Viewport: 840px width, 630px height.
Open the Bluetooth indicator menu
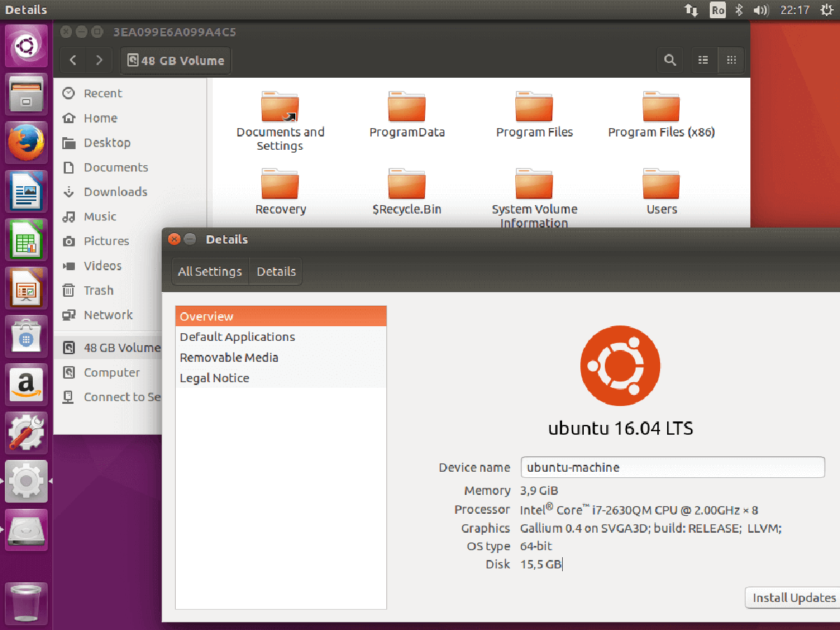739,10
